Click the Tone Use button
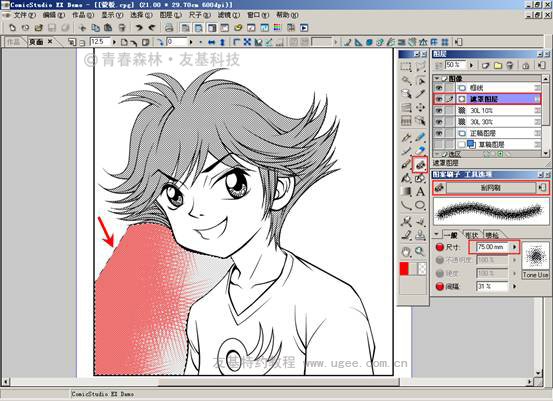553x401 pixels. click(535, 275)
